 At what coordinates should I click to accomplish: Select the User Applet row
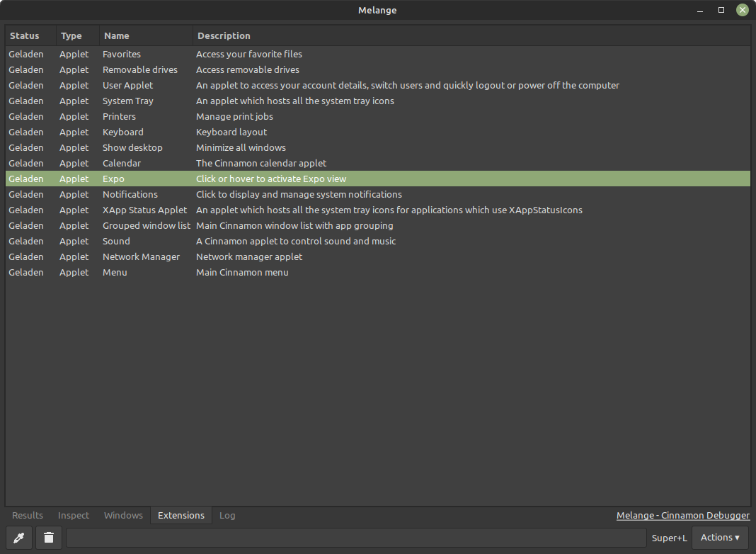378,86
